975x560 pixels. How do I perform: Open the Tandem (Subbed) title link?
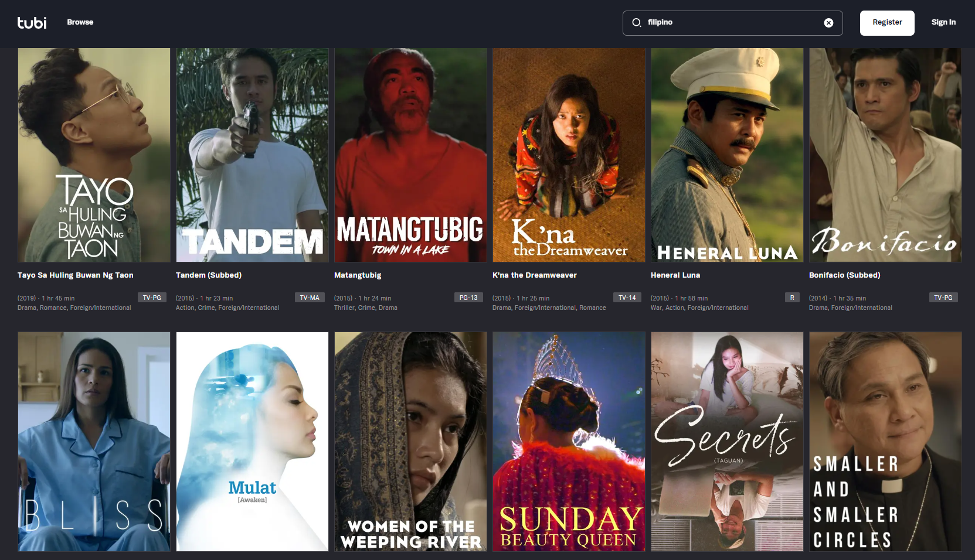coord(208,275)
